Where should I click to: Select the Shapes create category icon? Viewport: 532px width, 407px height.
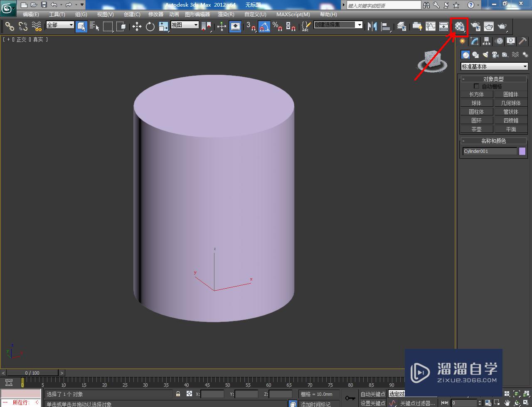[x=475, y=55]
